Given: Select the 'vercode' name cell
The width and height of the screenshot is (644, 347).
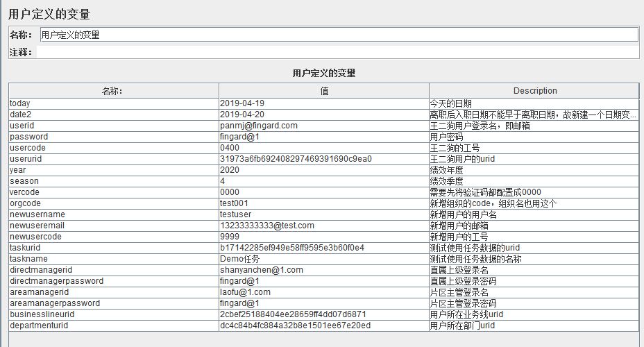Looking at the screenshot, I should coord(114,192).
